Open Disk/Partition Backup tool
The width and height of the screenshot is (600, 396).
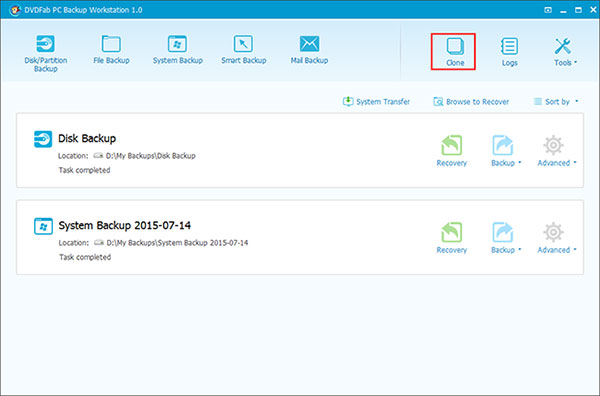(x=46, y=54)
